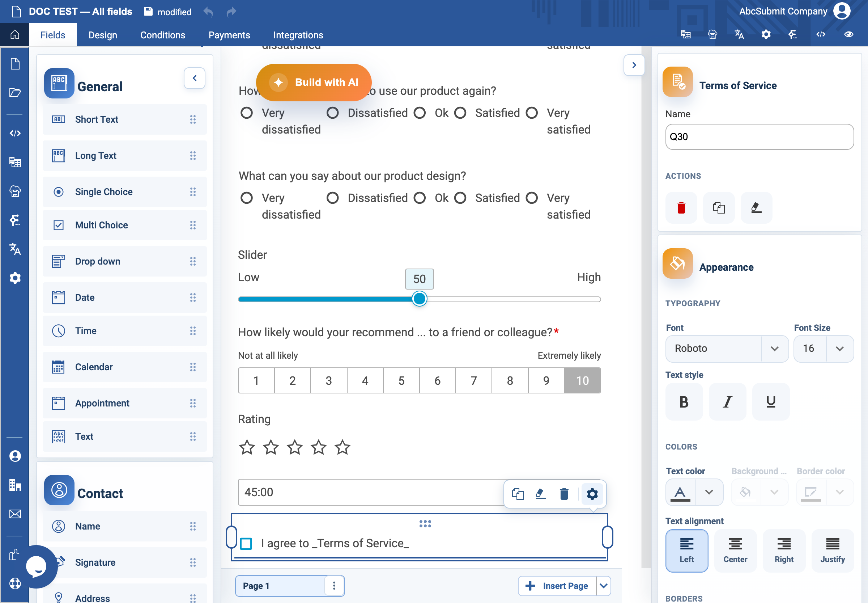The height and width of the screenshot is (603, 868).
Task: Click the code brackets icon in the left sidebar
Action: pos(15,133)
